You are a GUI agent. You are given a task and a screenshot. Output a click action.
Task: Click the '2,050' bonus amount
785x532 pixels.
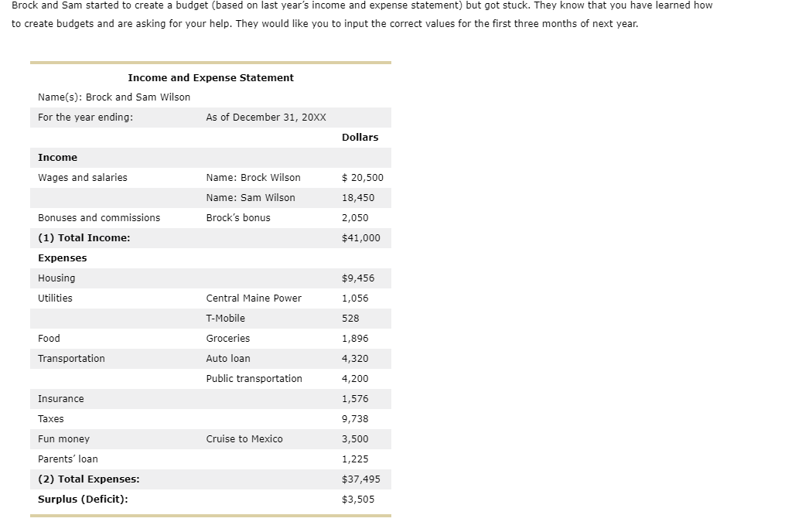coord(355,218)
